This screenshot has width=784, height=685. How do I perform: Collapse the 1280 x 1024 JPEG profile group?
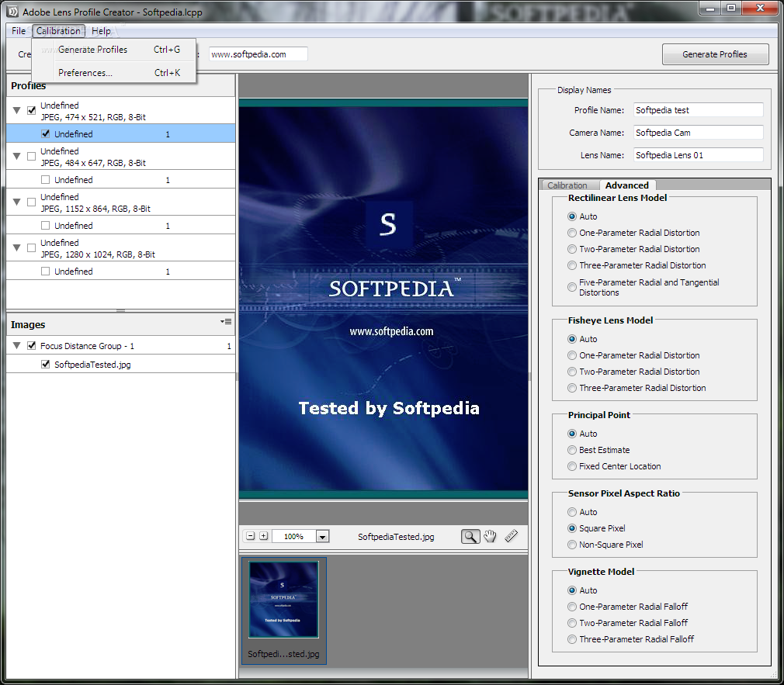pos(16,247)
